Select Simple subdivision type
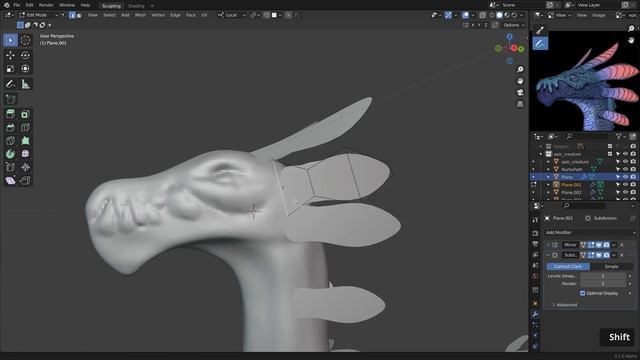Screen dimensions: 640x360 click(x=611, y=267)
